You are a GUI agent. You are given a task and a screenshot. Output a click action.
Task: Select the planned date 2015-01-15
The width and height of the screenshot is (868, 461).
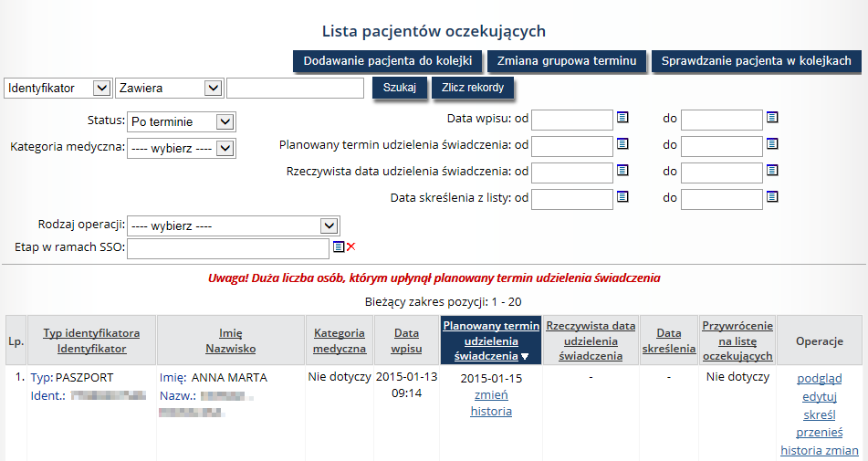point(491,379)
